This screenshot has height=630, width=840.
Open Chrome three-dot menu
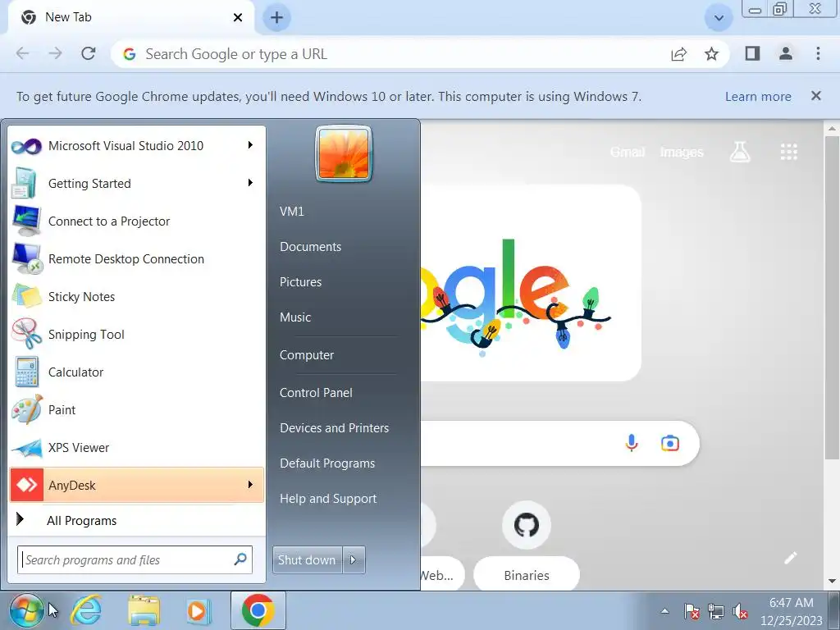pyautogui.click(x=818, y=53)
